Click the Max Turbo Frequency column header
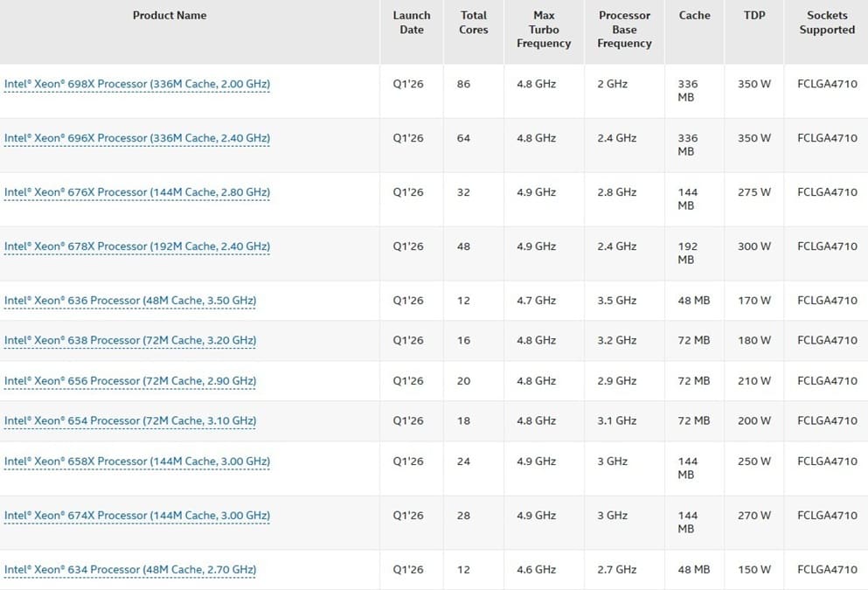The height and width of the screenshot is (590, 868). click(544, 30)
